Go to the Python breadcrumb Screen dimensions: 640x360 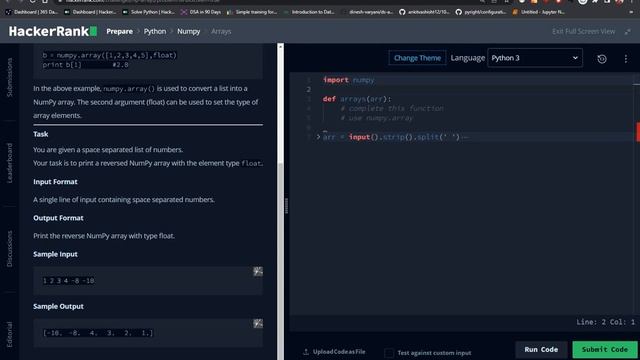[x=155, y=31]
